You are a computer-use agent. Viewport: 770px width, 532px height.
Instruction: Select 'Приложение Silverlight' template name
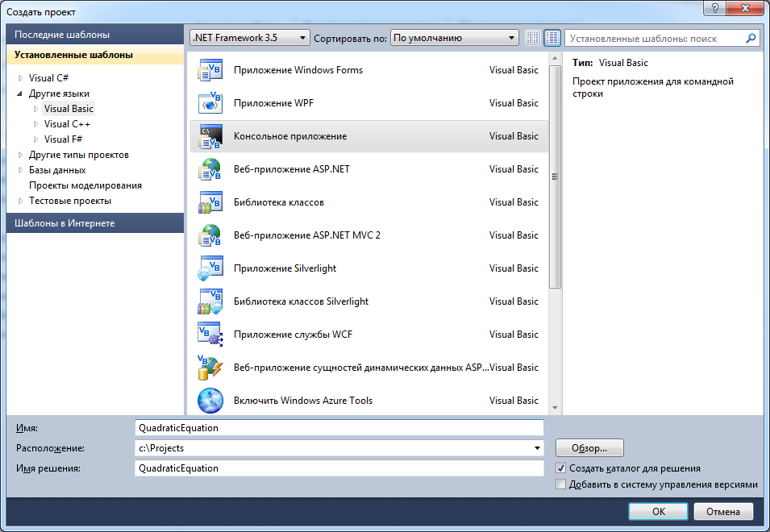[285, 268]
